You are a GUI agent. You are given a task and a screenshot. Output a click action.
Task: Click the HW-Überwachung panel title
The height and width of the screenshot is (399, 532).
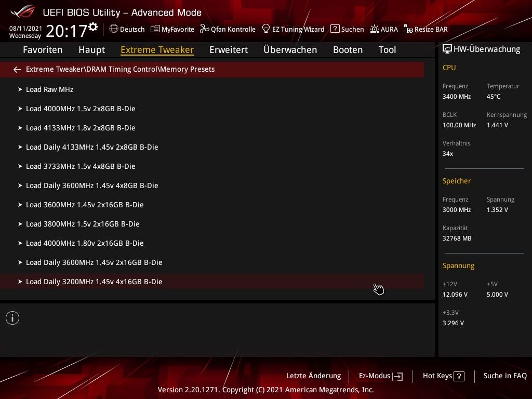(x=487, y=49)
